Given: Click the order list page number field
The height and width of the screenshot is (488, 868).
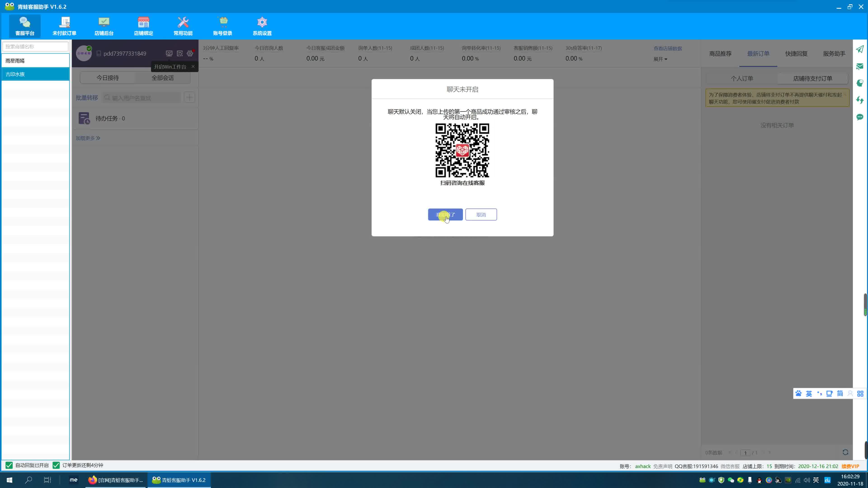Looking at the screenshot, I should click(745, 453).
